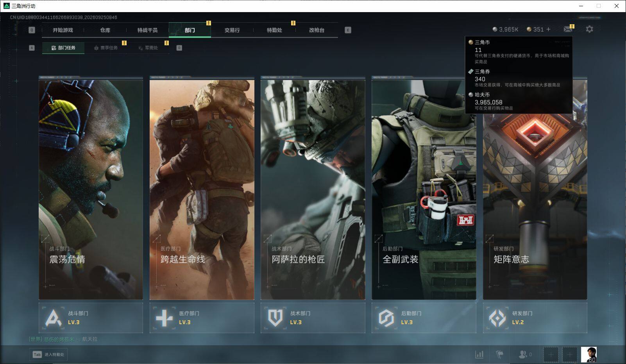Image resolution: width=626 pixels, height=364 pixels.
Task: Click the plus icon beside 351 currency
Action: pos(548,29)
